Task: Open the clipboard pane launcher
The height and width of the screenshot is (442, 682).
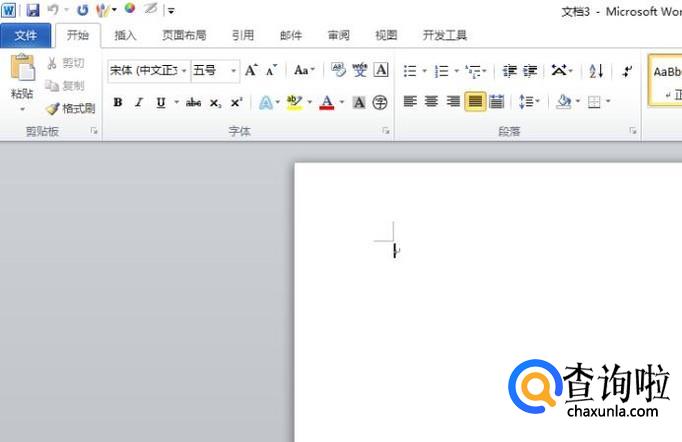Action: tap(94, 131)
